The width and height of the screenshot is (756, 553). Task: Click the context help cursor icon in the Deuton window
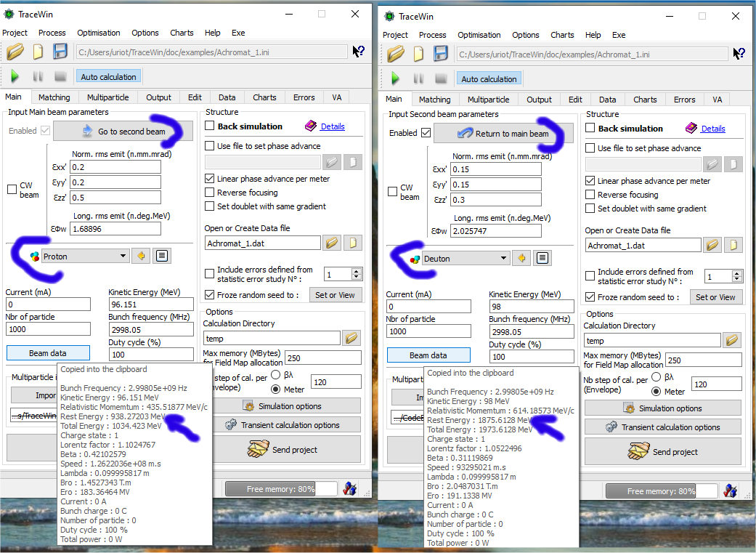point(739,54)
